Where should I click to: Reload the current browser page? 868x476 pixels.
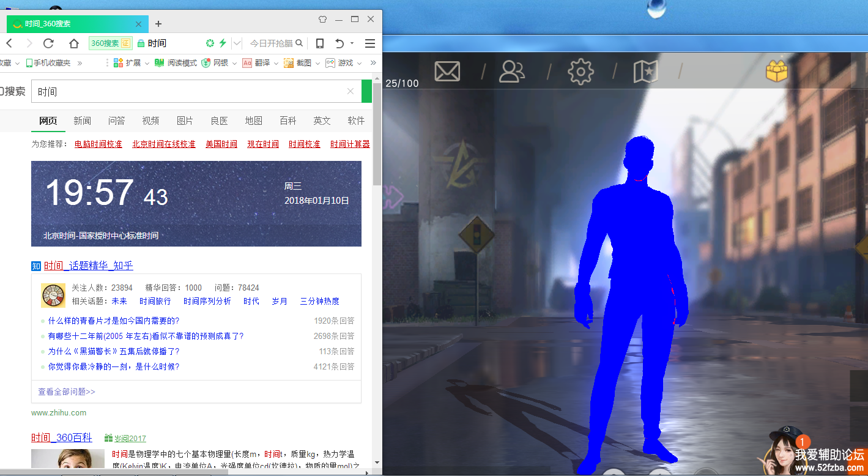tap(48, 43)
